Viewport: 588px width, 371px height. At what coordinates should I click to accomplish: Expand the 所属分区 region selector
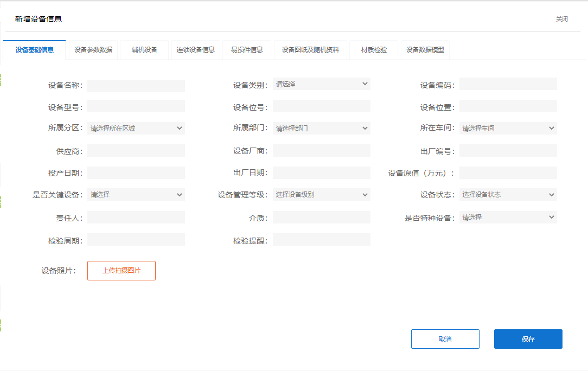pos(136,129)
